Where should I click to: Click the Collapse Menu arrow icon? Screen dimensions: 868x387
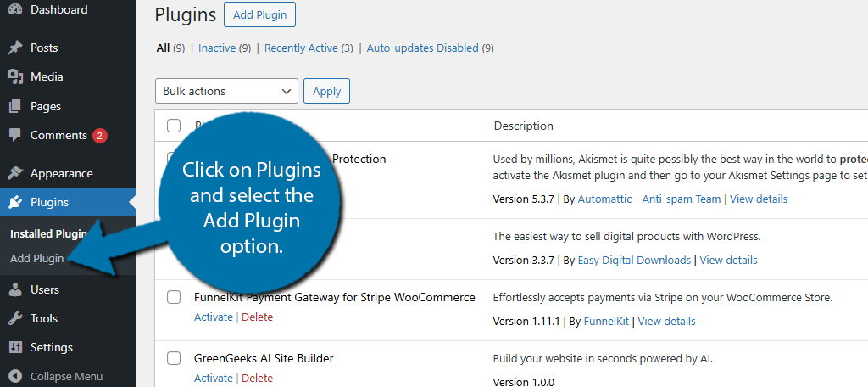point(15,377)
